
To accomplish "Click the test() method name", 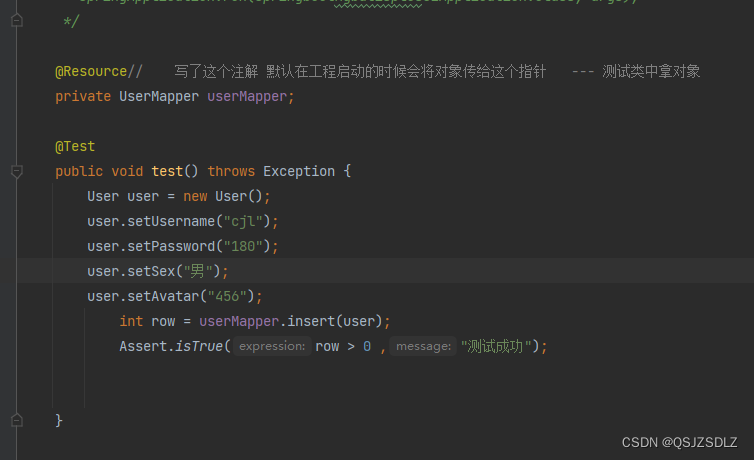I will tap(167, 171).
